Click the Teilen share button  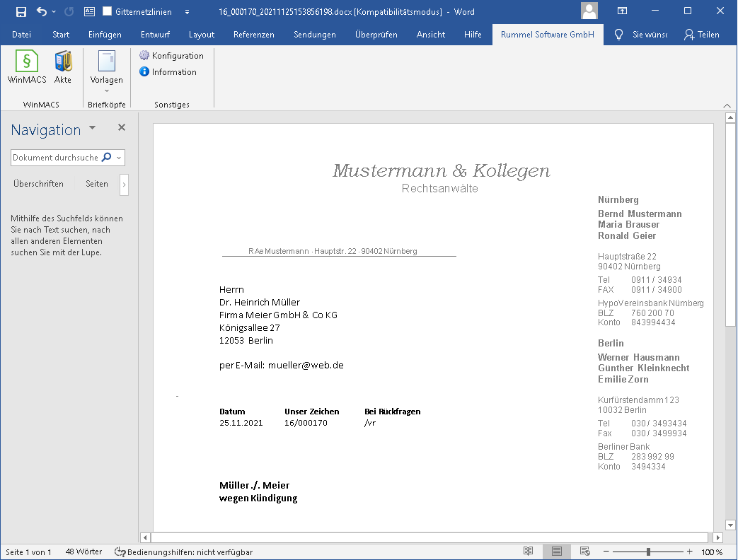point(702,35)
